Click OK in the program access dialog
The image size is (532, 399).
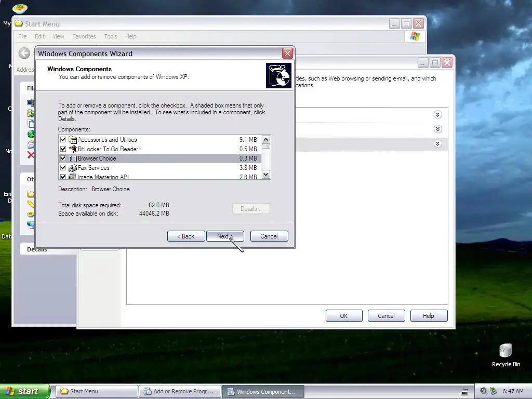[x=344, y=315]
